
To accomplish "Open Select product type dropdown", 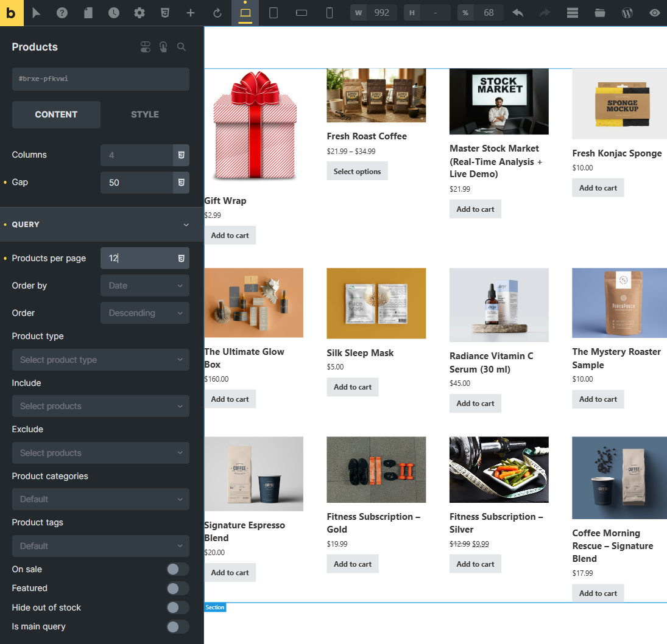I will click(101, 360).
